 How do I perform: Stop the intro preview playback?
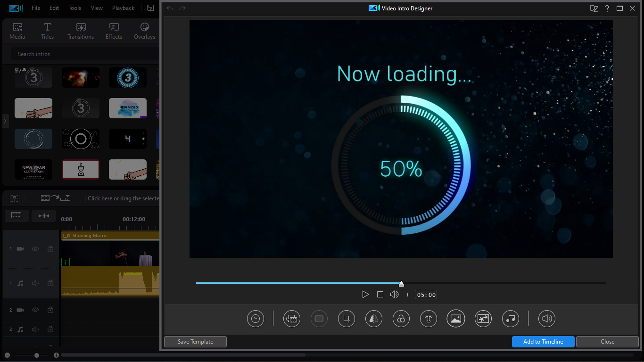click(x=380, y=295)
